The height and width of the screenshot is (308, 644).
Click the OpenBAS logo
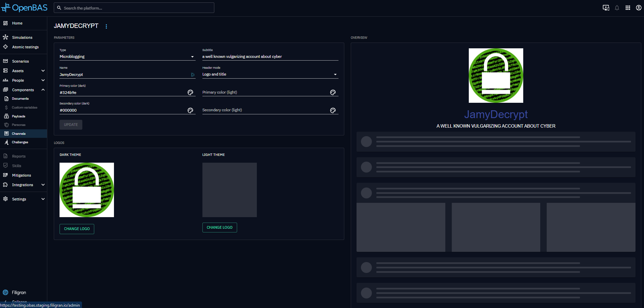pos(24,8)
